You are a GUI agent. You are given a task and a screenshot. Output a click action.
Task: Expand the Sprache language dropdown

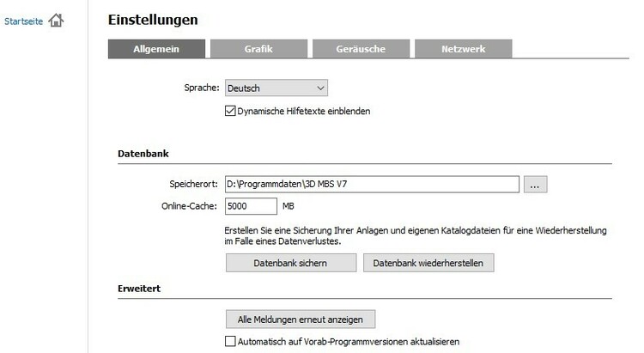[x=276, y=88]
